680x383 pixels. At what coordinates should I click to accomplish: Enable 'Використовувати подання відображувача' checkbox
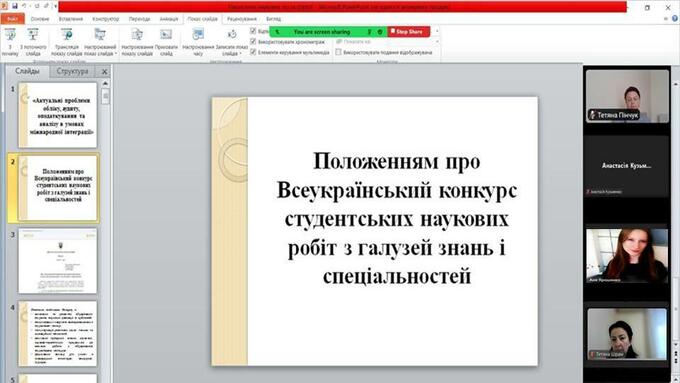click(x=339, y=52)
